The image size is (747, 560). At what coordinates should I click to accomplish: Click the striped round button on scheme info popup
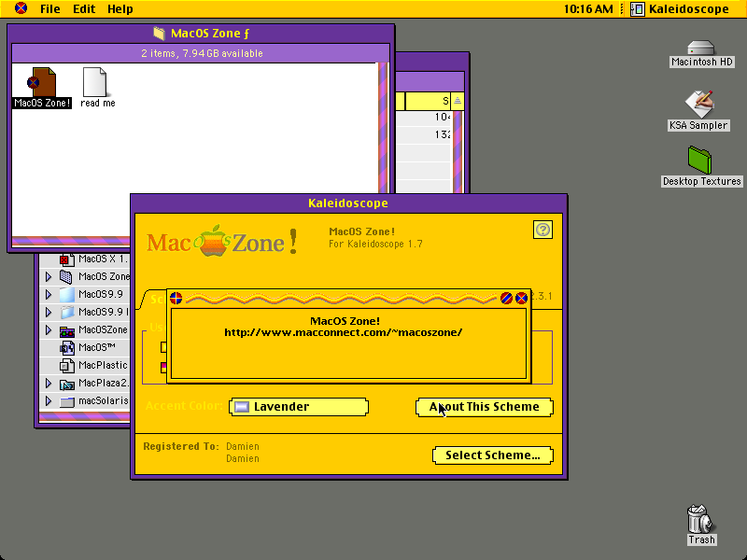coord(506,299)
